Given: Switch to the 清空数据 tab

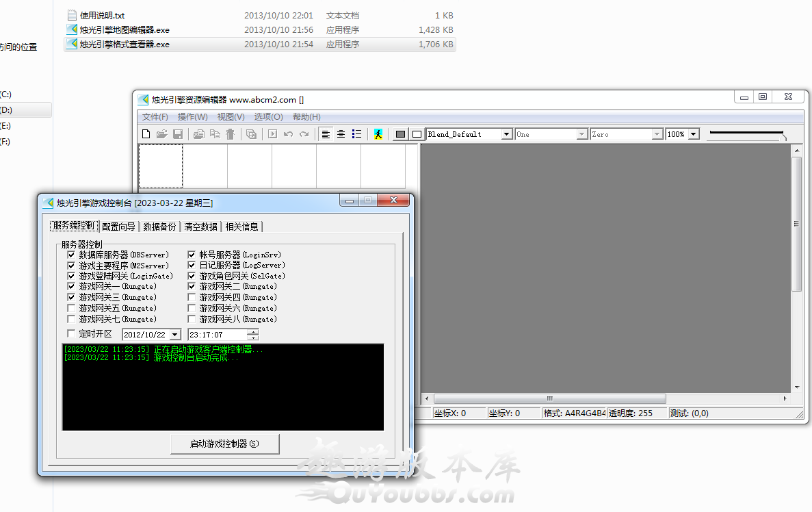Looking at the screenshot, I should [200, 227].
